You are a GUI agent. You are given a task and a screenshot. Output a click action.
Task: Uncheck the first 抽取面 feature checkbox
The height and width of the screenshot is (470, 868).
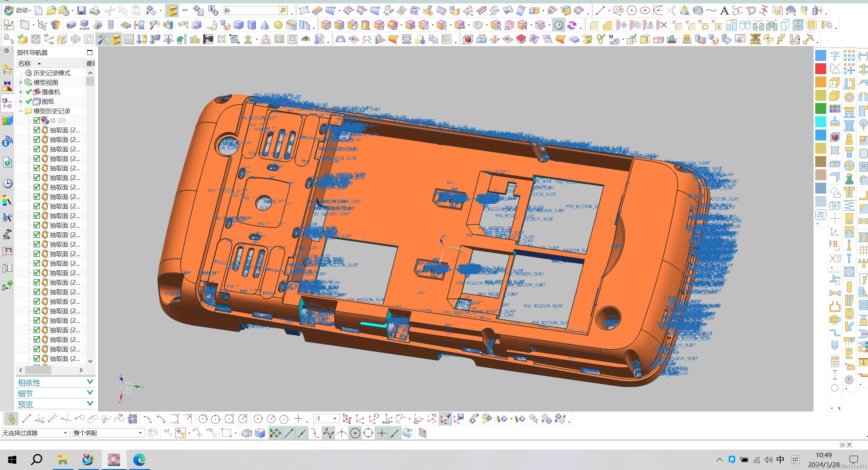click(x=37, y=130)
